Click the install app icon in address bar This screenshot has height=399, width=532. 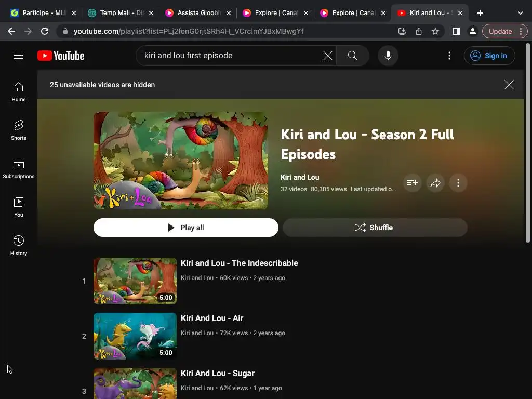(x=402, y=32)
